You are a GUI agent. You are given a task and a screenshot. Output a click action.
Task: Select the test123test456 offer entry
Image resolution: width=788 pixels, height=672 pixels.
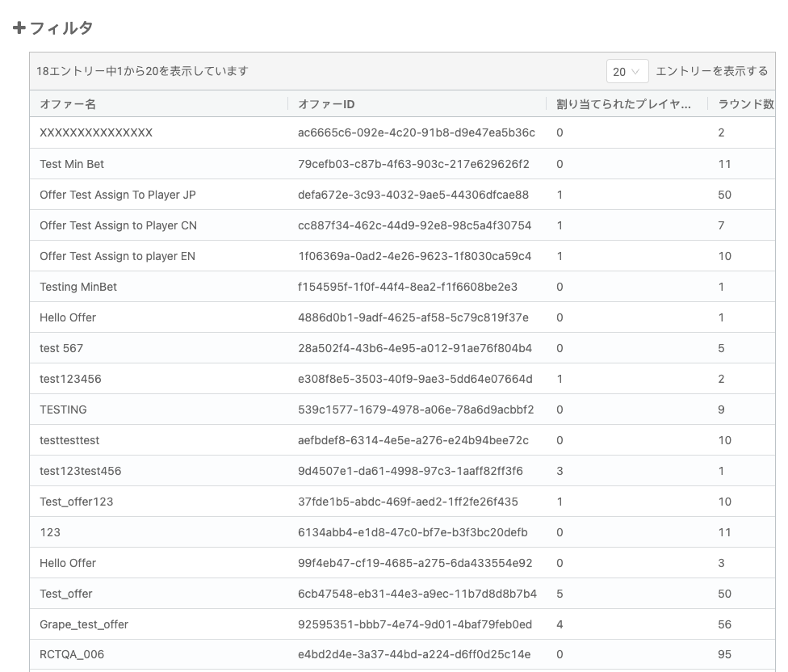coord(80,471)
